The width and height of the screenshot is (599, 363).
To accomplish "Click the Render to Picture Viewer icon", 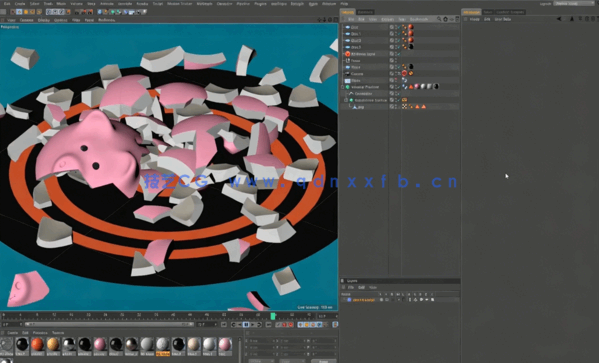I will click(x=84, y=12).
